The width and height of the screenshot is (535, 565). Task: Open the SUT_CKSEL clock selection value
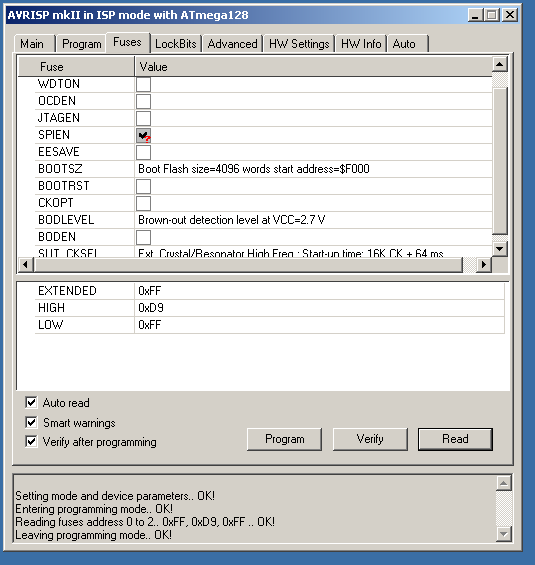(x=313, y=252)
